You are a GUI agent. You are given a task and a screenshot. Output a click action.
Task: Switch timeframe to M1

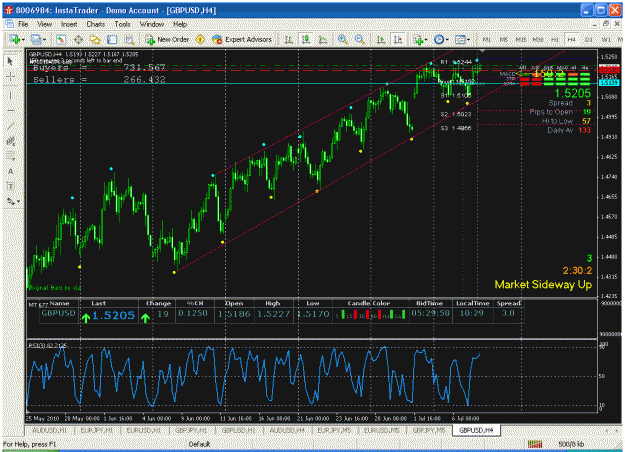pyautogui.click(x=486, y=39)
